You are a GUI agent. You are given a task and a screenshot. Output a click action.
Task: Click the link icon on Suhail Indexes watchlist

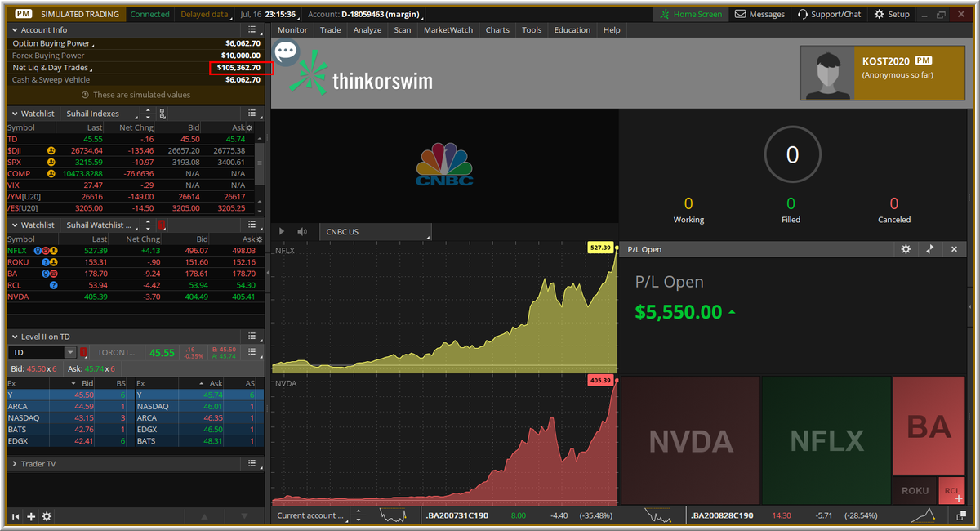(x=163, y=114)
